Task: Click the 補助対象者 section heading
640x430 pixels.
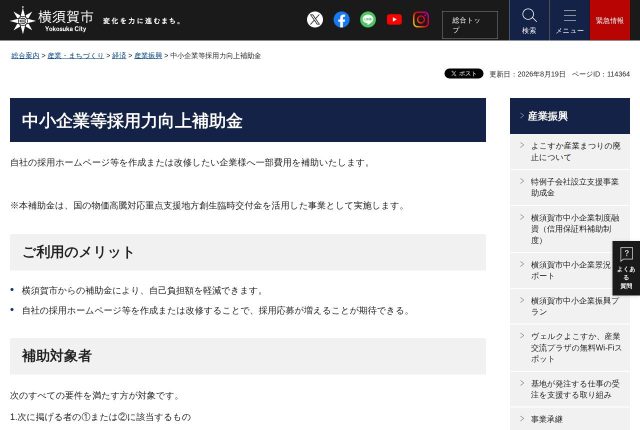Action: click(56, 356)
